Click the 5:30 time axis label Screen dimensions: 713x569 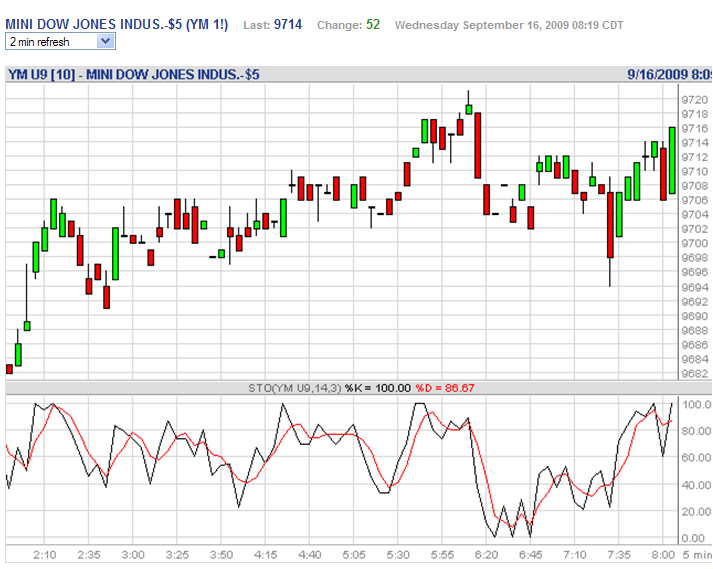point(398,555)
